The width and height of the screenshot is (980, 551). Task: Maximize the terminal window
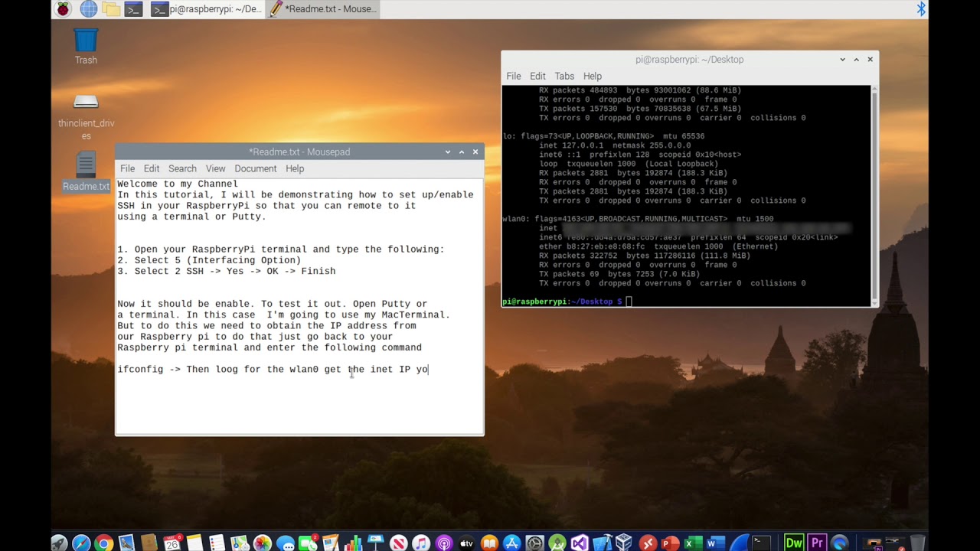pyautogui.click(x=856, y=59)
